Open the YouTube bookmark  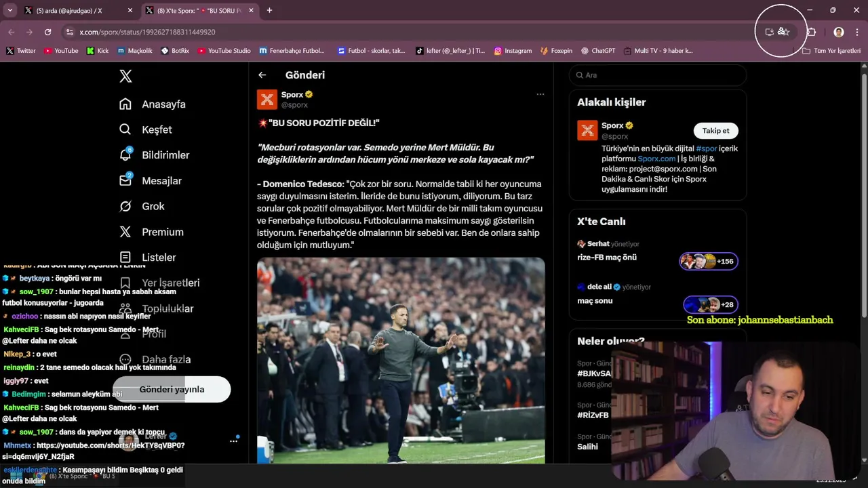point(61,50)
